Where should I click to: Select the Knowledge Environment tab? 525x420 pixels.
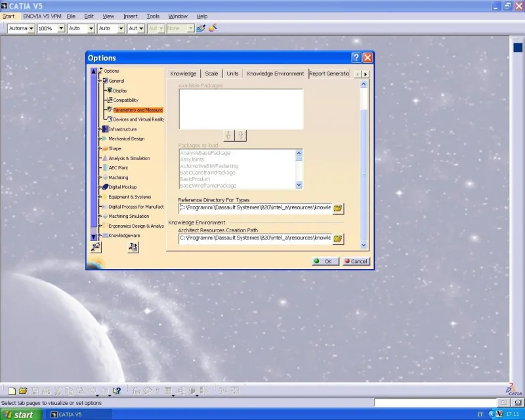coord(275,73)
